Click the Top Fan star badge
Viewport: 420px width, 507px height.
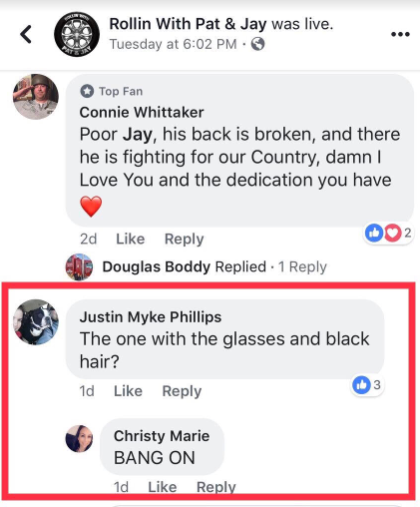click(87, 91)
